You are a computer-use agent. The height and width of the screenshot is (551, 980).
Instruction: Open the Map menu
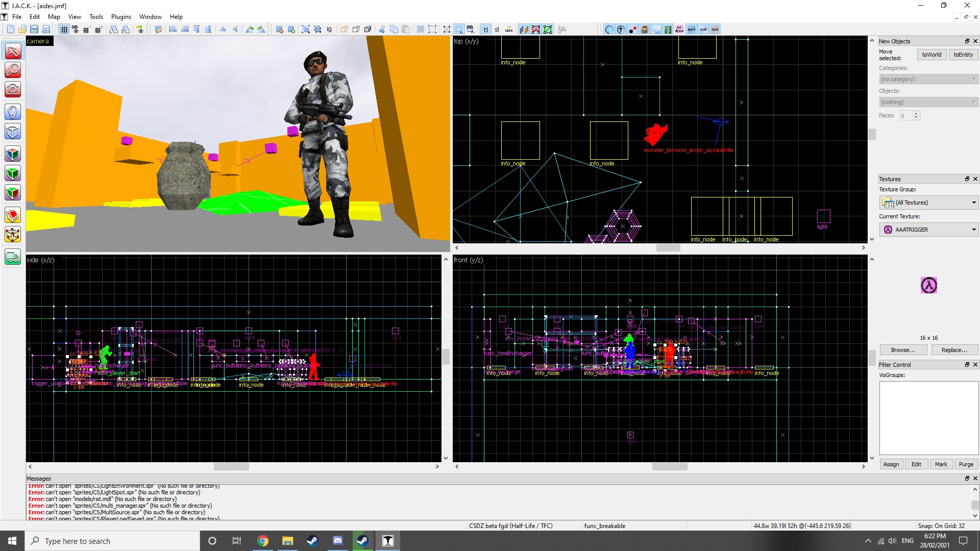pyautogui.click(x=54, y=16)
